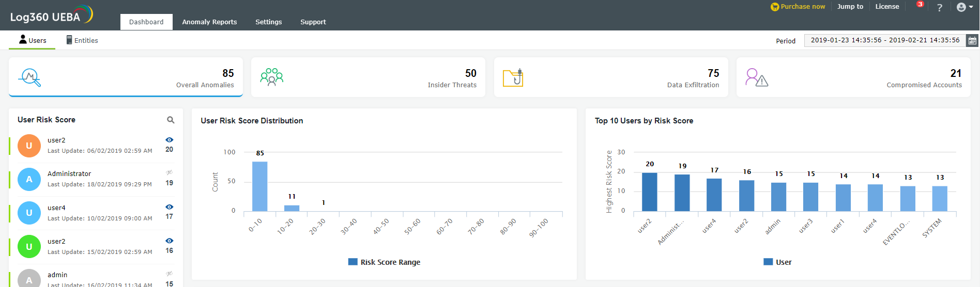The image size is (980, 287).
Task: Click the Purchase now link
Action: [x=798, y=7]
